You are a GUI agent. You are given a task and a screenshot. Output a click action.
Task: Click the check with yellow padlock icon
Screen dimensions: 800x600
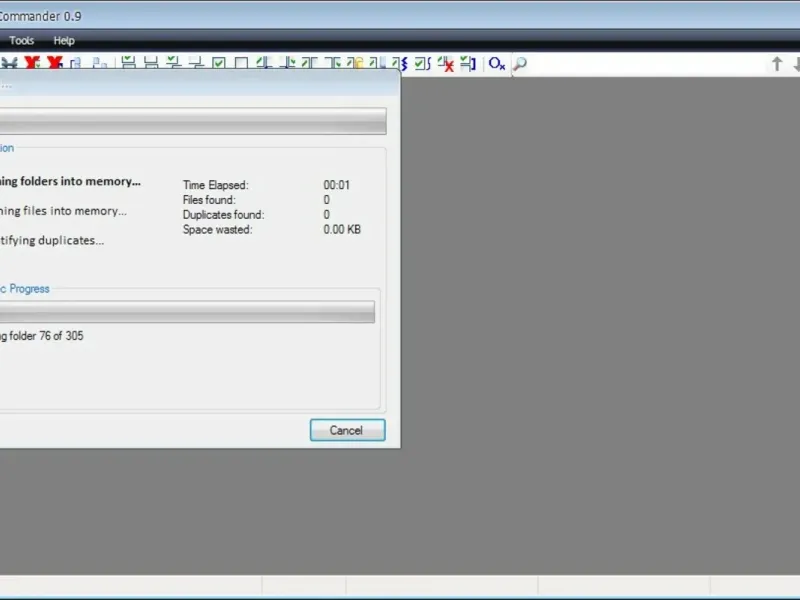[355, 63]
